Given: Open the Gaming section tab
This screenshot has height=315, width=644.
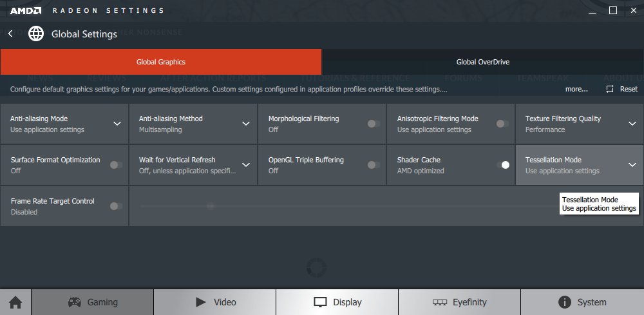Looking at the screenshot, I should tap(92, 302).
